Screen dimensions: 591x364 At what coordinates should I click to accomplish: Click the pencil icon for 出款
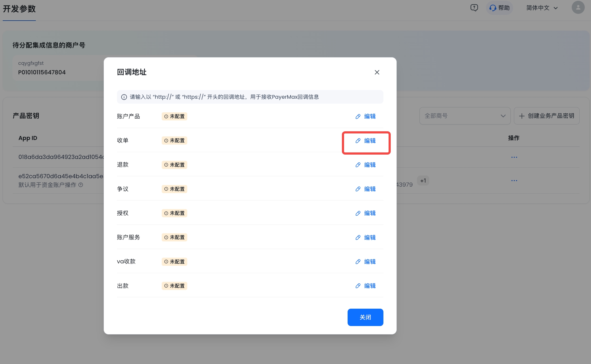(358, 286)
